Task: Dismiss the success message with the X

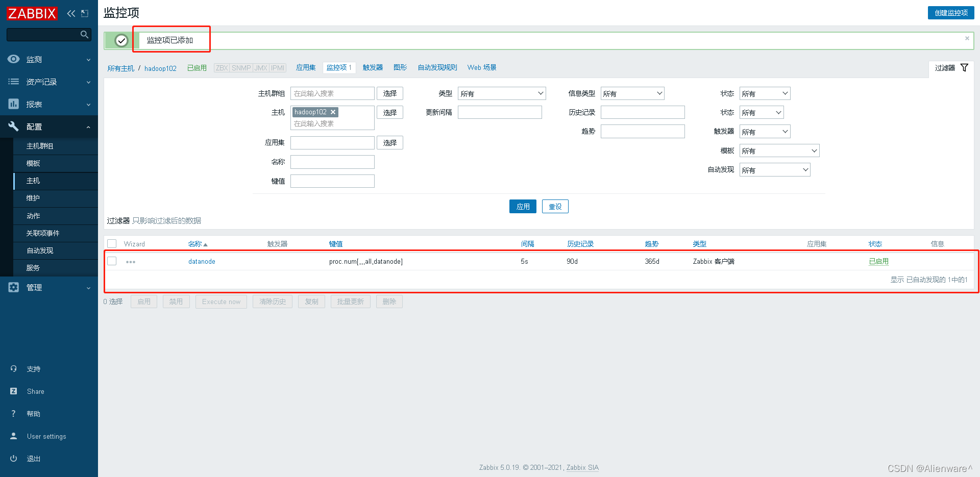Action: [x=967, y=38]
